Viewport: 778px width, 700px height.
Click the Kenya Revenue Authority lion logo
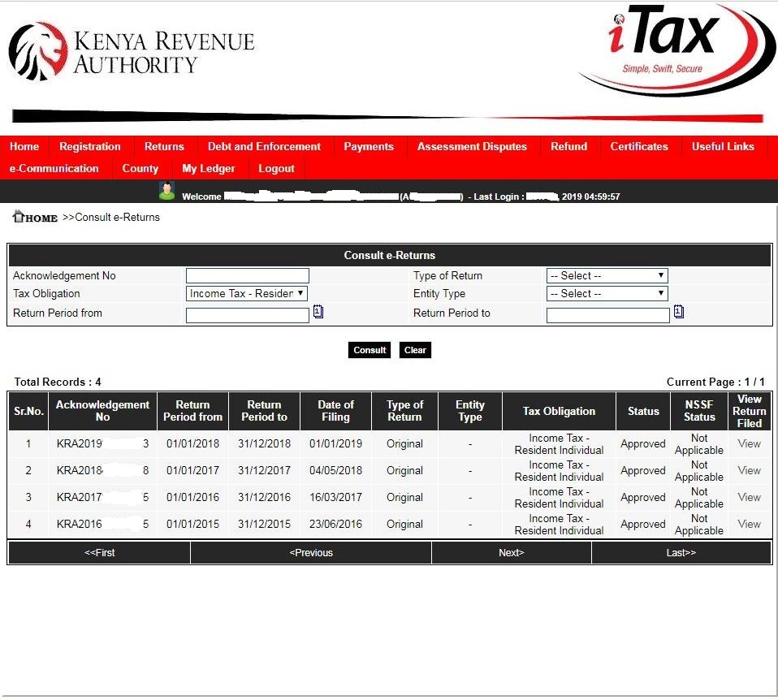[x=38, y=51]
